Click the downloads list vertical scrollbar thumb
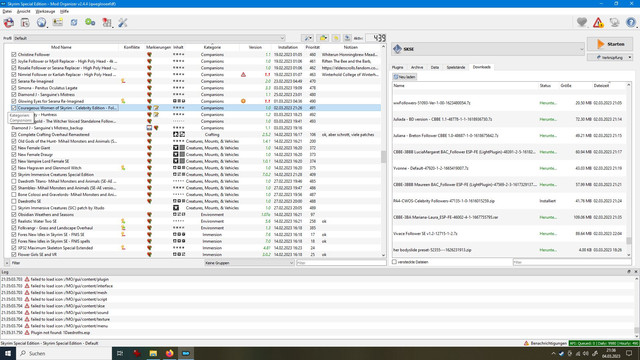This screenshot has width=640, height=360. 629,241
